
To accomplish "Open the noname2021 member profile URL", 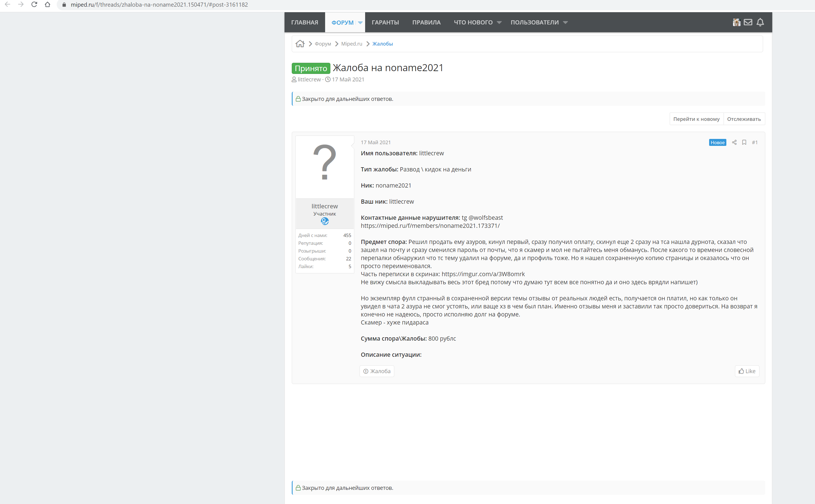I will click(x=430, y=226).
